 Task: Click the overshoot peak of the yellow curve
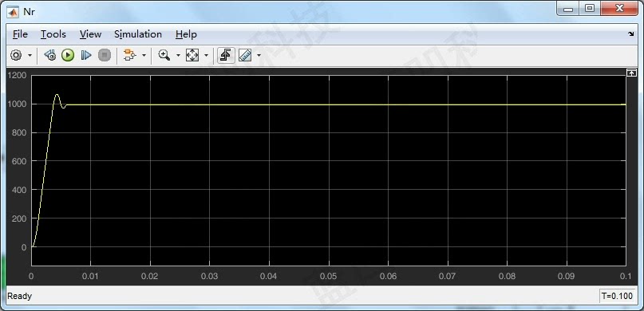point(57,95)
